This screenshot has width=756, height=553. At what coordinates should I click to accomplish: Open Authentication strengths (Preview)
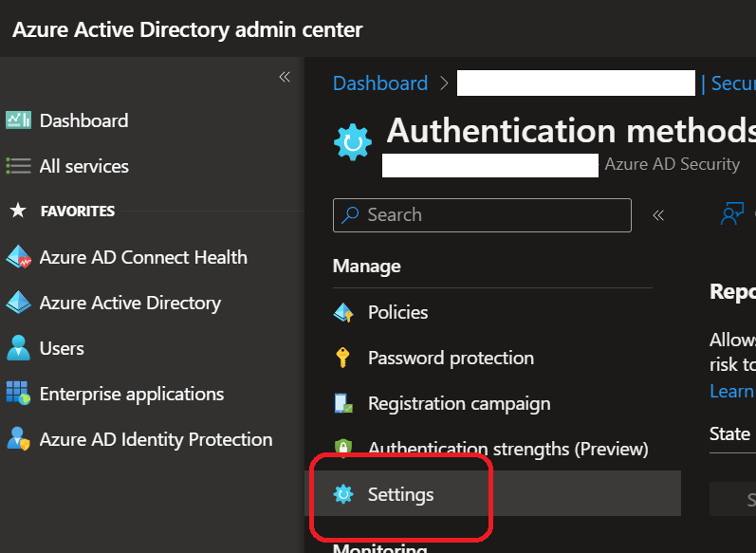507,449
